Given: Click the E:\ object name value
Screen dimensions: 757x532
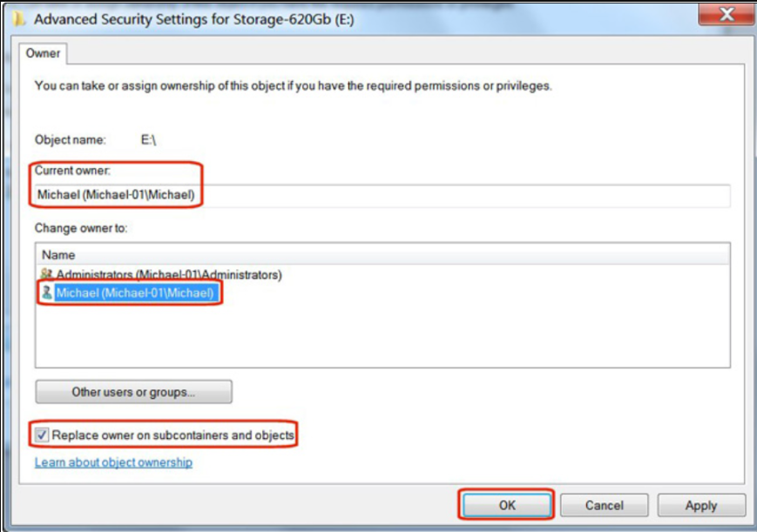Looking at the screenshot, I should pyautogui.click(x=148, y=139).
